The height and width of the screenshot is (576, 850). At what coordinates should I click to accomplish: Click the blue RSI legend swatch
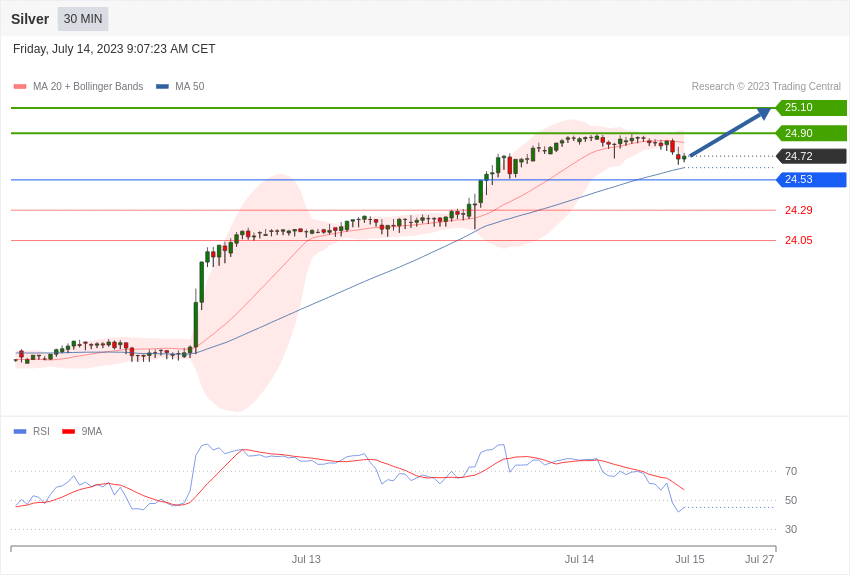click(x=20, y=431)
